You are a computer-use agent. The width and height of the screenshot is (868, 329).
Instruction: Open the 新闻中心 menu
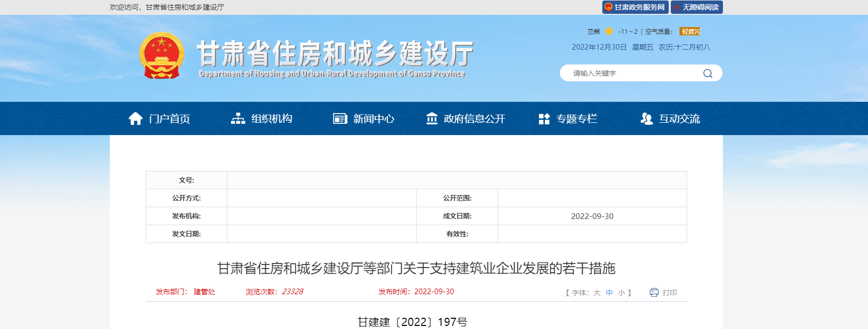(373, 119)
